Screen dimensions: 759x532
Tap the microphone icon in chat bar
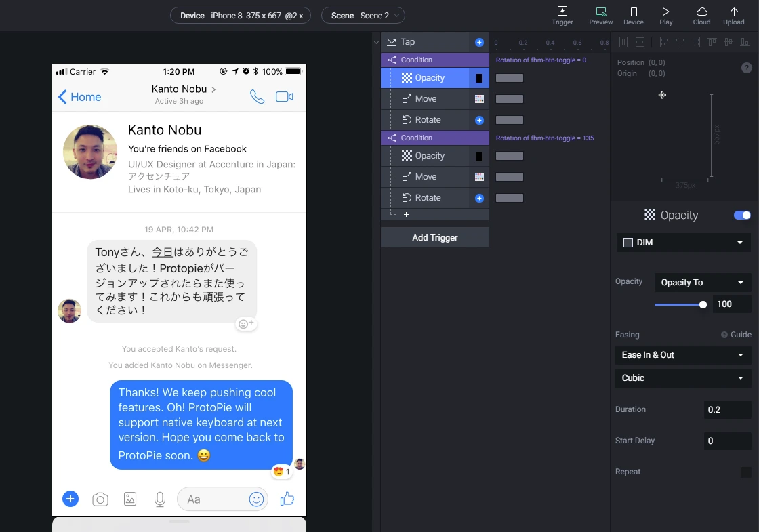pos(160,499)
